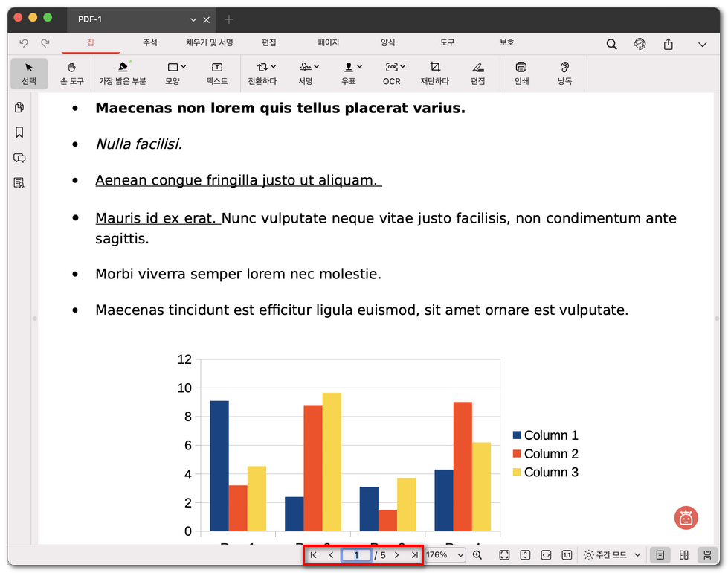Click the page number input field
The height and width of the screenshot is (573, 728).
tap(356, 555)
